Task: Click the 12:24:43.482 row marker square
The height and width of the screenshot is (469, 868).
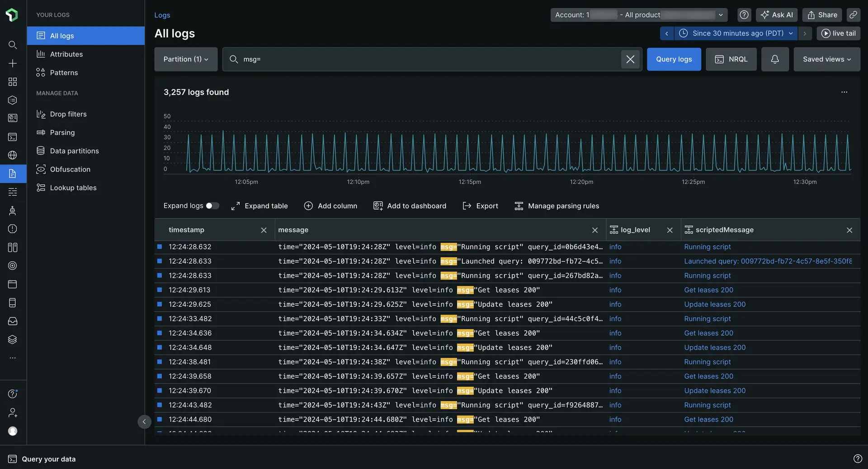Action: (160, 405)
